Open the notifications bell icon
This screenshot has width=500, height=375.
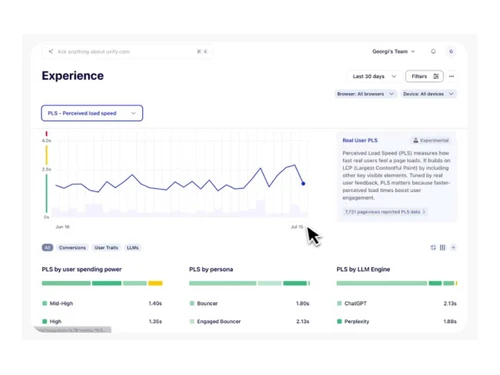point(433,51)
